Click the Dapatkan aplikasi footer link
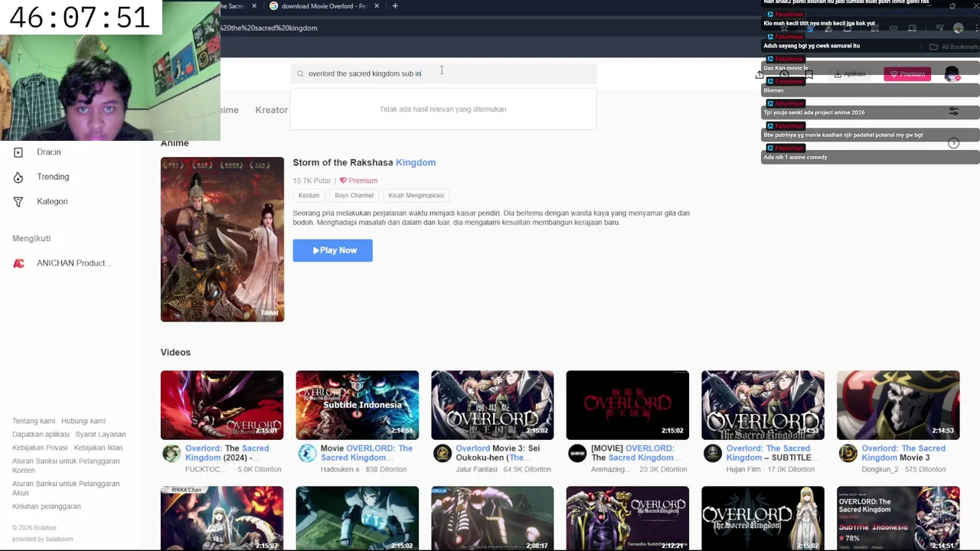Viewport: 980px width, 551px height. coord(41,434)
